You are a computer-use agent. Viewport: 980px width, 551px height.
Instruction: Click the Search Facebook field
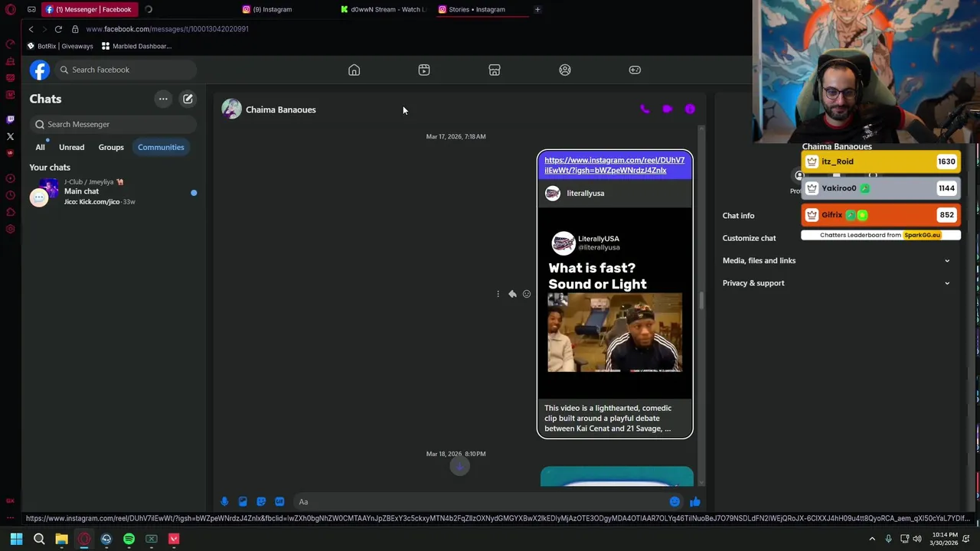(126, 70)
